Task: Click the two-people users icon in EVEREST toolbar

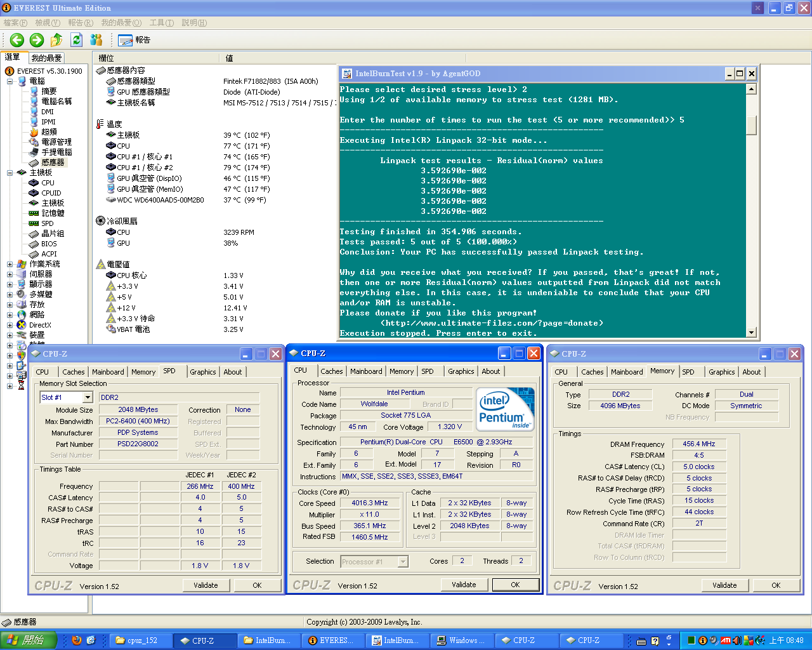Action: [x=96, y=40]
